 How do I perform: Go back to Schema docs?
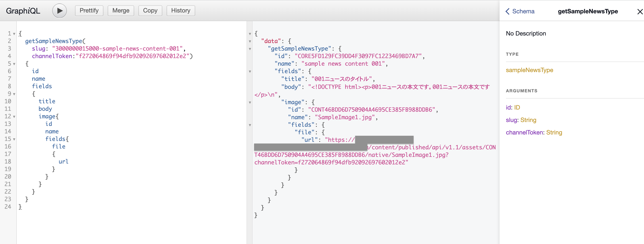pyautogui.click(x=520, y=11)
